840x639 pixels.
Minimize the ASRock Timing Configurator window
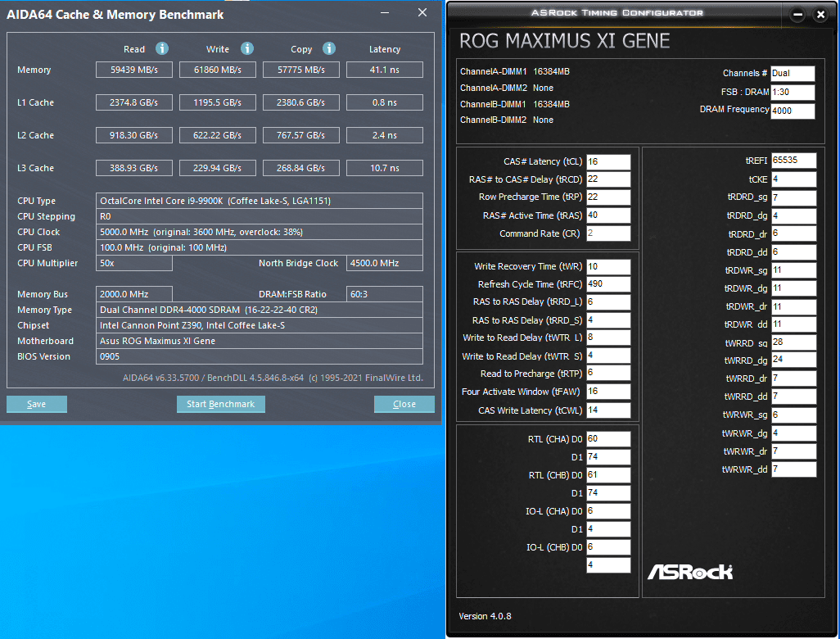797,15
